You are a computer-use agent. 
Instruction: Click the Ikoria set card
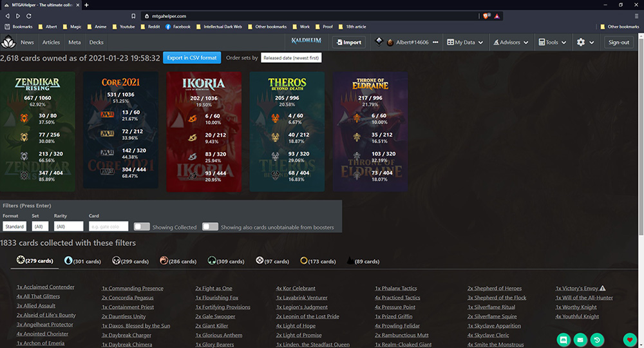tap(204, 131)
